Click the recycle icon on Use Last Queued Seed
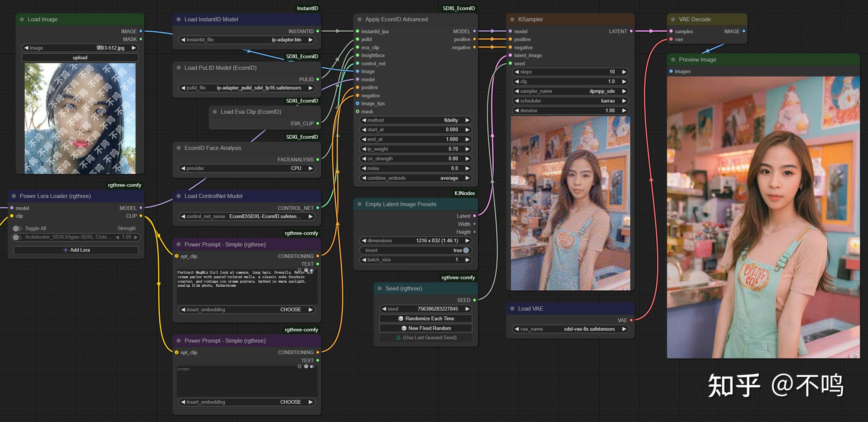868x422 pixels. (398, 337)
